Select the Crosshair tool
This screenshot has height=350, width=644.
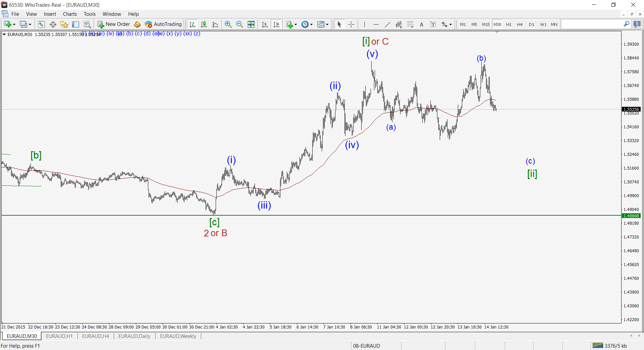pos(351,24)
